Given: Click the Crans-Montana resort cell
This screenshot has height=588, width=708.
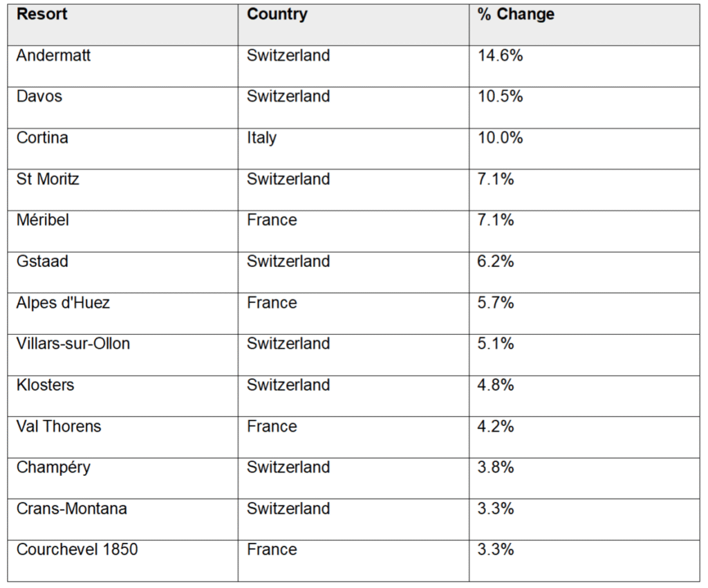Looking at the screenshot, I should [72, 508].
